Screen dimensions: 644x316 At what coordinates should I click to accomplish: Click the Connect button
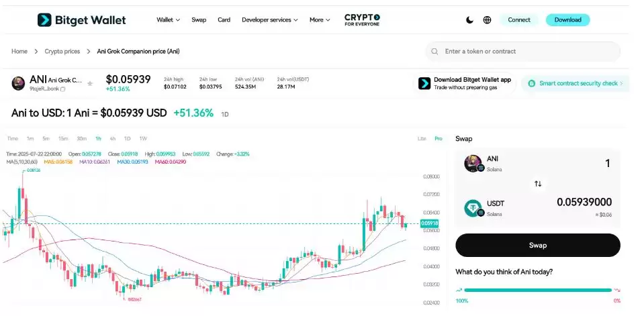click(x=519, y=20)
